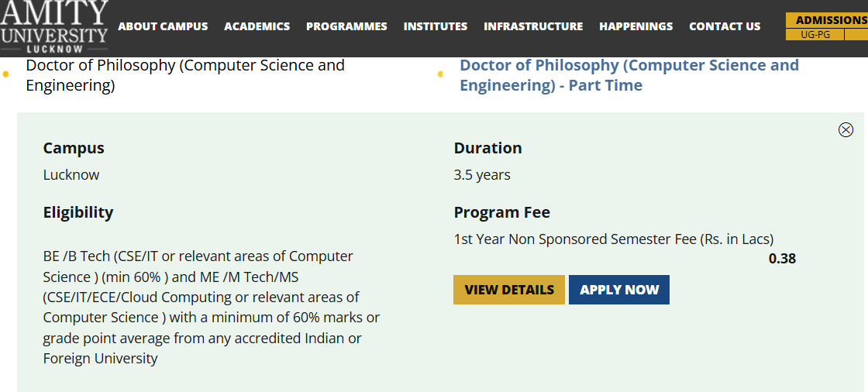This screenshot has height=392, width=868.
Task: Close the programme details panel
Action: pos(846,130)
